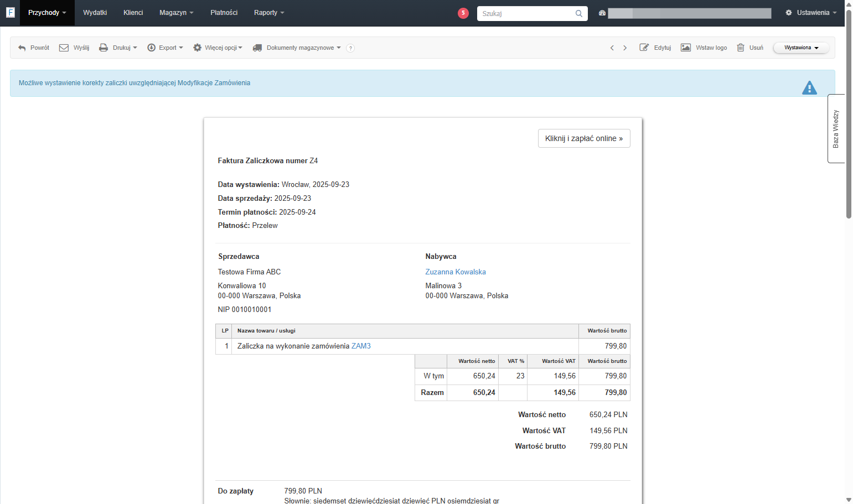
Task: Click the search magnifier icon
Action: point(578,13)
